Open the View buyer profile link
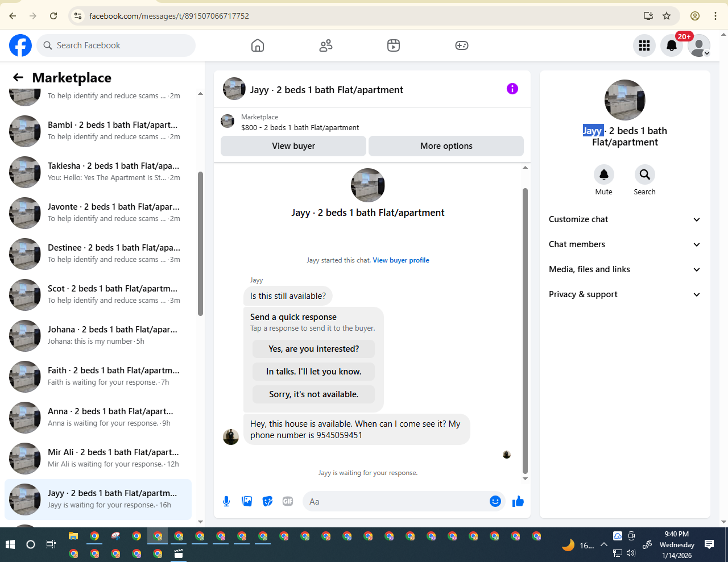 (401, 260)
